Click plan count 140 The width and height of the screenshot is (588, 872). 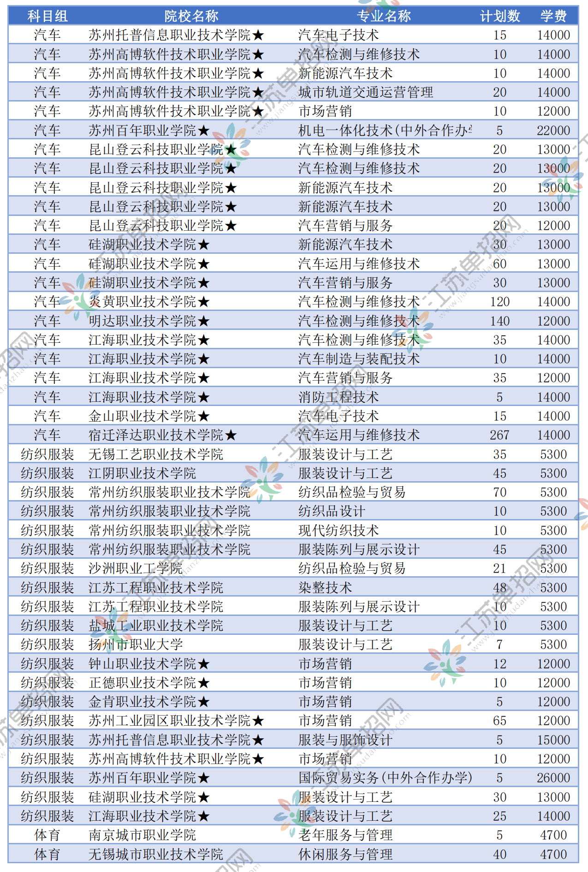click(x=500, y=321)
